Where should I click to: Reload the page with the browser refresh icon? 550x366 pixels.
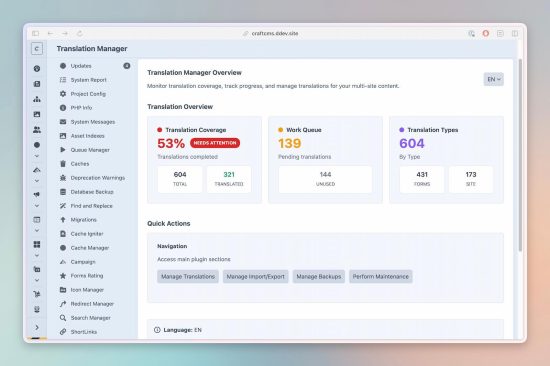coord(80,33)
